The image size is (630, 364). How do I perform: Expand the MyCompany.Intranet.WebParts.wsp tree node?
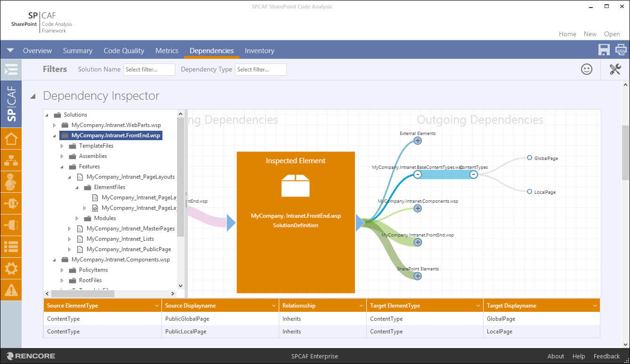click(x=54, y=125)
